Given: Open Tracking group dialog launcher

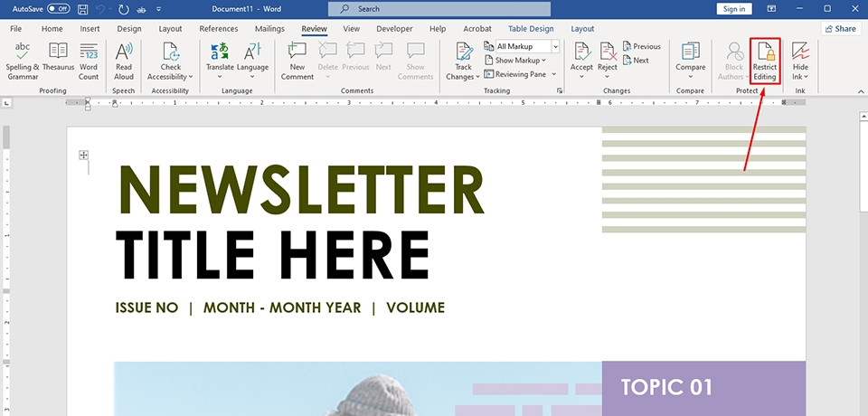Looking at the screenshot, I should [x=560, y=90].
